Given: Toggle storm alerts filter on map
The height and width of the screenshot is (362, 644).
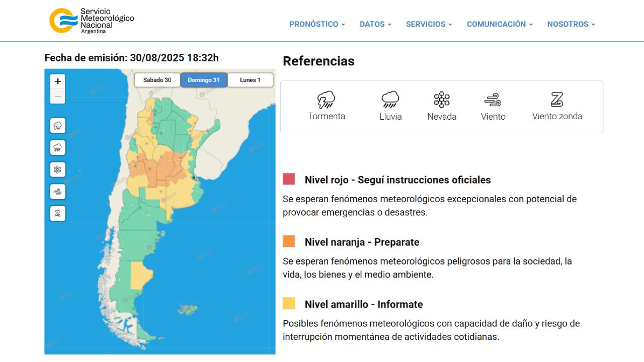Looking at the screenshot, I should 58,126.
